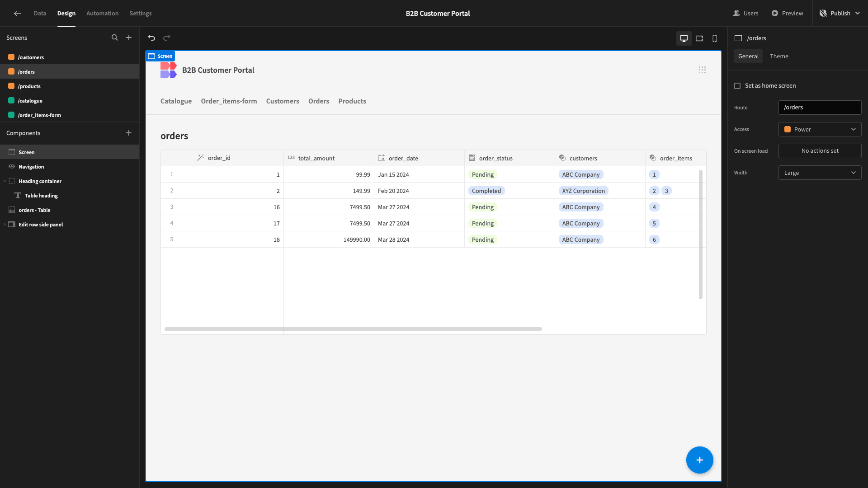Switch to tablet preview size
The width and height of the screenshot is (868, 488).
699,38
